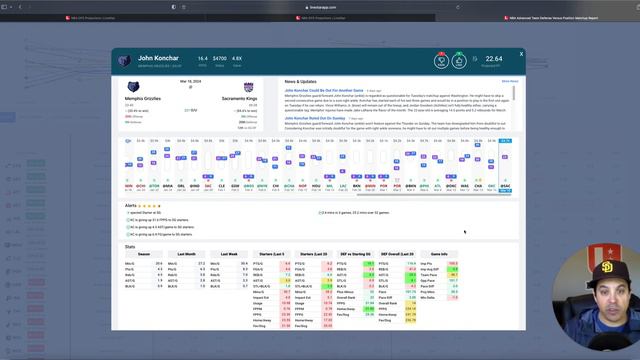640x360 pixels.
Task: Click the Last Week stats header
Action: click(229, 254)
